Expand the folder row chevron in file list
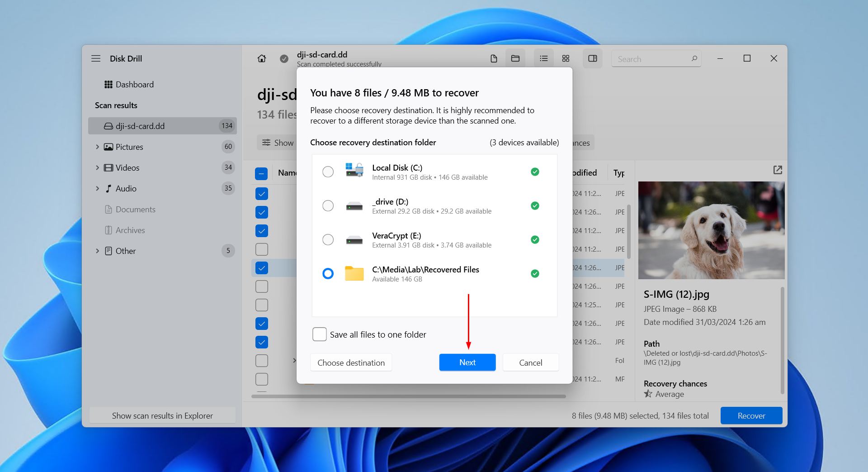 [294, 361]
